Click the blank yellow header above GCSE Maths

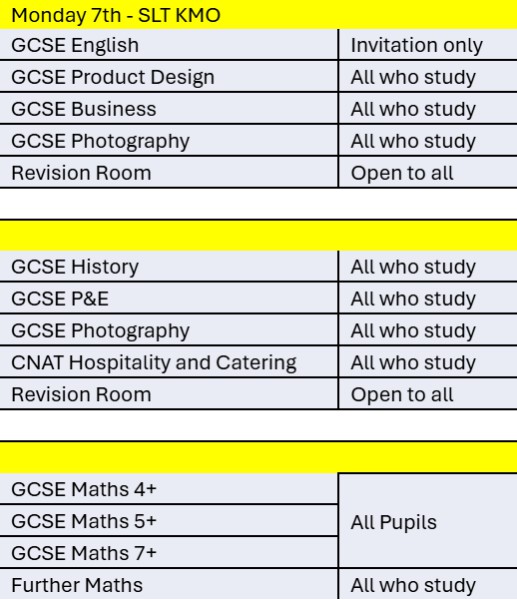[258, 457]
